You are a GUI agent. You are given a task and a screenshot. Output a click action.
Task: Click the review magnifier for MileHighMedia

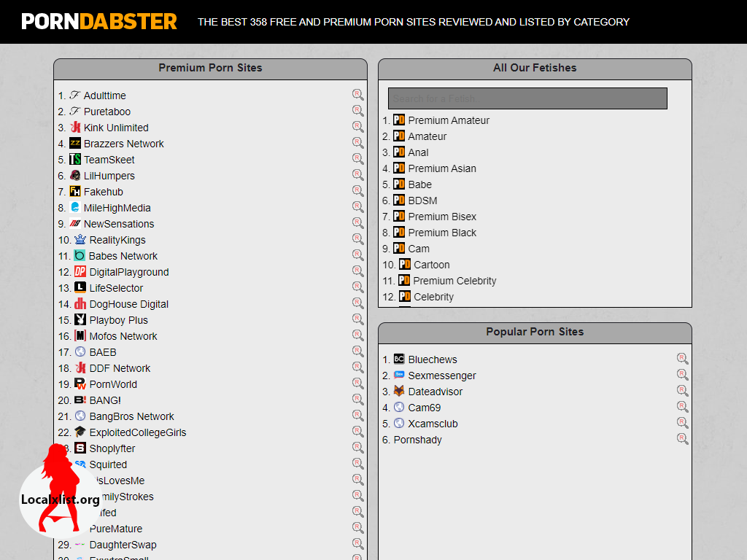pos(357,207)
